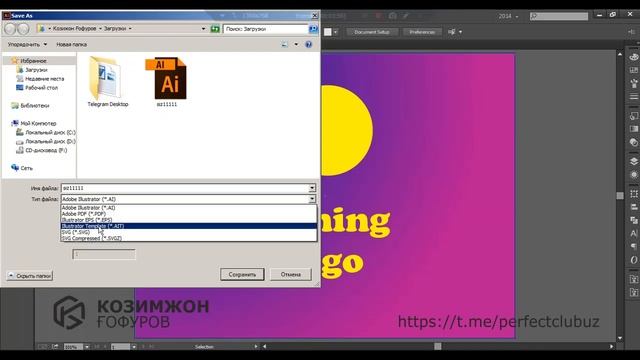
Task: Open the Stroke panel icon with horizontal lines
Action: click(x=633, y=97)
